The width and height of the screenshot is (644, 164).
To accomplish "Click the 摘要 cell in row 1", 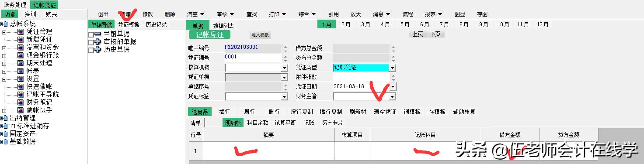I will pyautogui.click(x=269, y=150).
